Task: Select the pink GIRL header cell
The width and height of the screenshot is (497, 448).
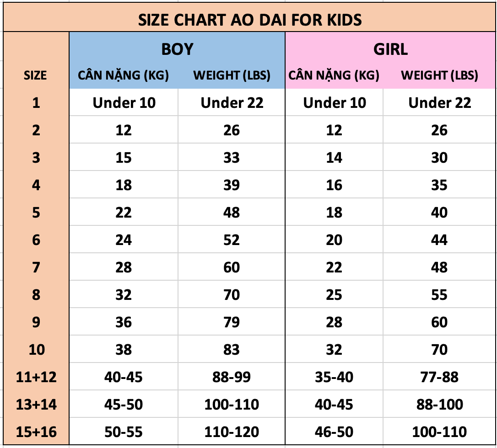Action: click(x=390, y=49)
